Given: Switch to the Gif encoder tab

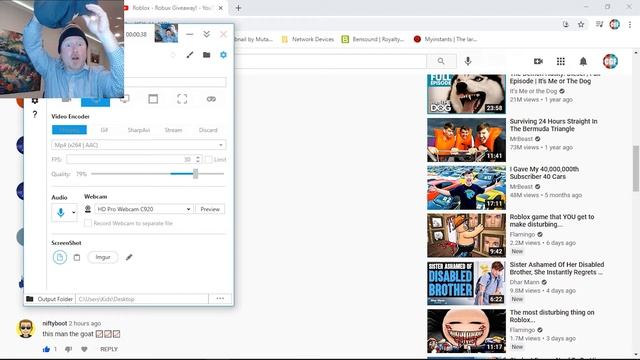Looking at the screenshot, I should click(104, 130).
